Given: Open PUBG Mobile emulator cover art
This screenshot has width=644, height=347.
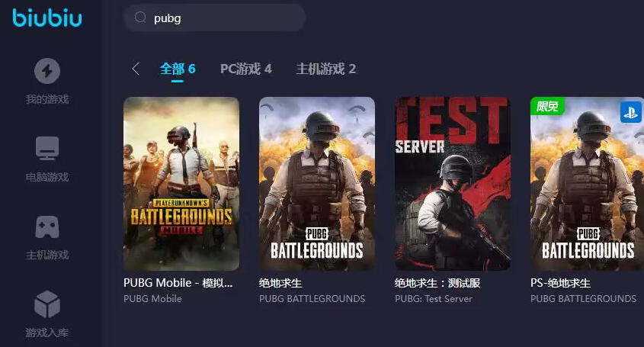Looking at the screenshot, I should (x=181, y=184).
